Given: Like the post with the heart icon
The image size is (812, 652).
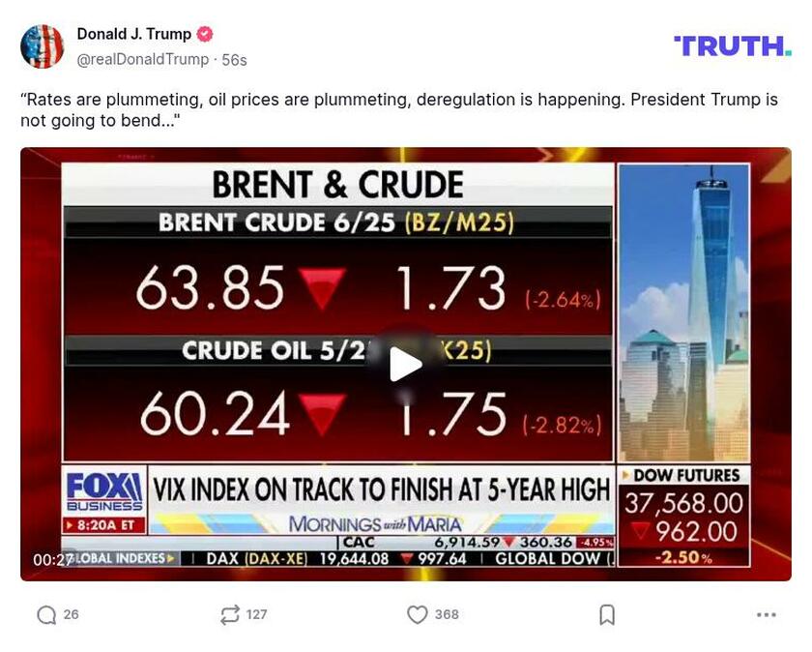Looking at the screenshot, I should click(417, 614).
